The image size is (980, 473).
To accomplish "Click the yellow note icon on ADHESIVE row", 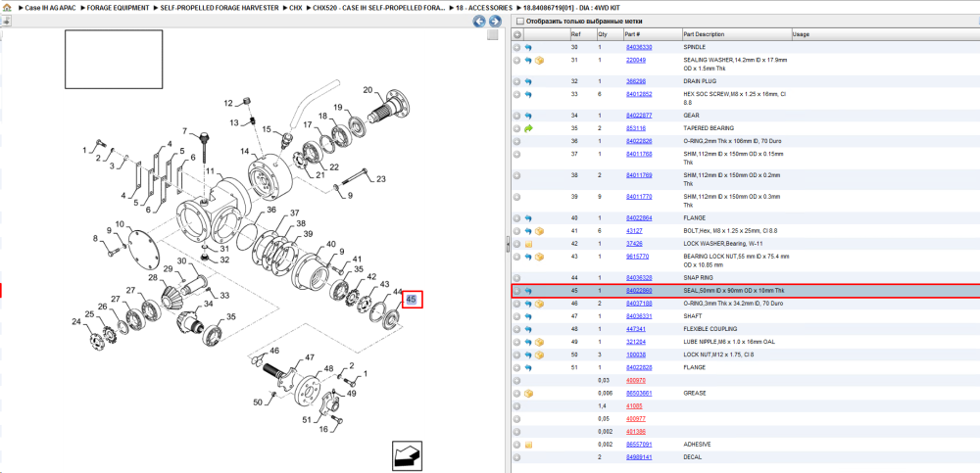I will (528, 445).
